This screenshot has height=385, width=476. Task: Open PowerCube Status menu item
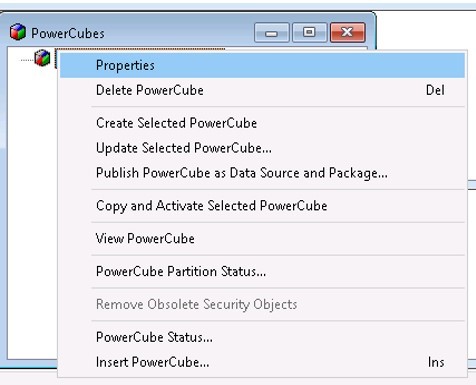click(x=262, y=337)
